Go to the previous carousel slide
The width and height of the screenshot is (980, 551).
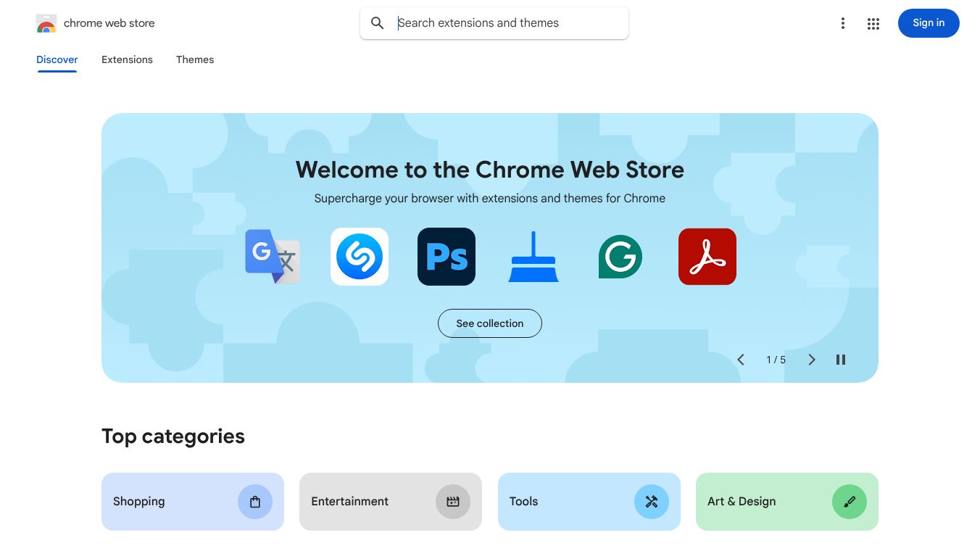(741, 360)
